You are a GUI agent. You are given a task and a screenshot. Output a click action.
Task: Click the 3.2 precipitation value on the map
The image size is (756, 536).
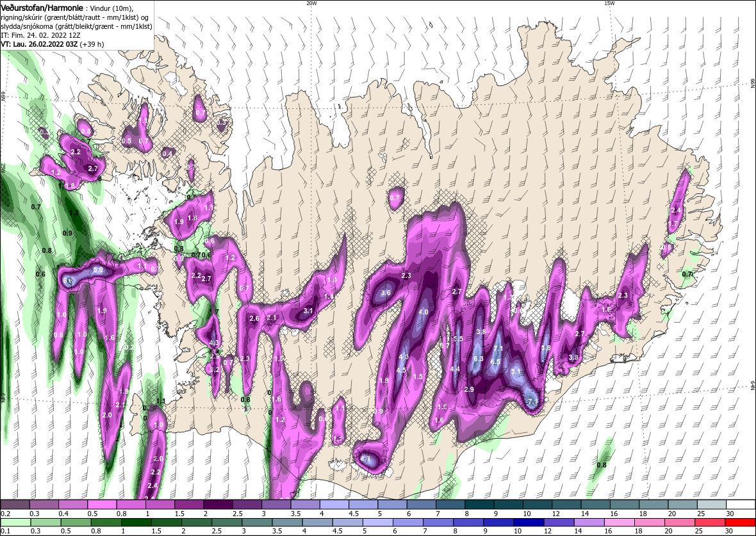tap(215, 370)
